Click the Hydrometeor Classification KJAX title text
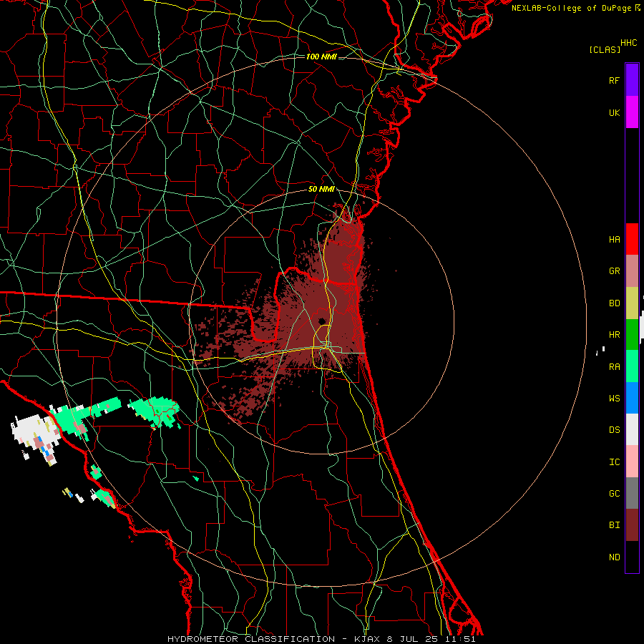Viewport: 644px width, 644px height. coord(321,639)
